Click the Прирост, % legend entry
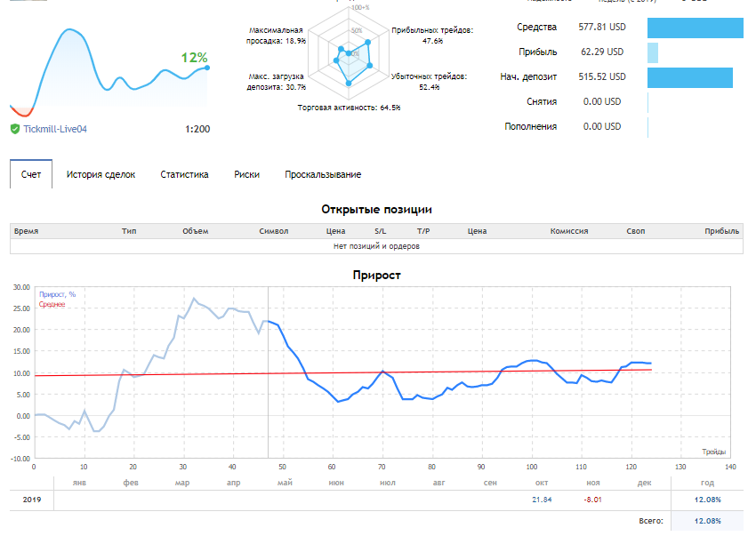The width and height of the screenshot is (756, 536). tap(57, 294)
